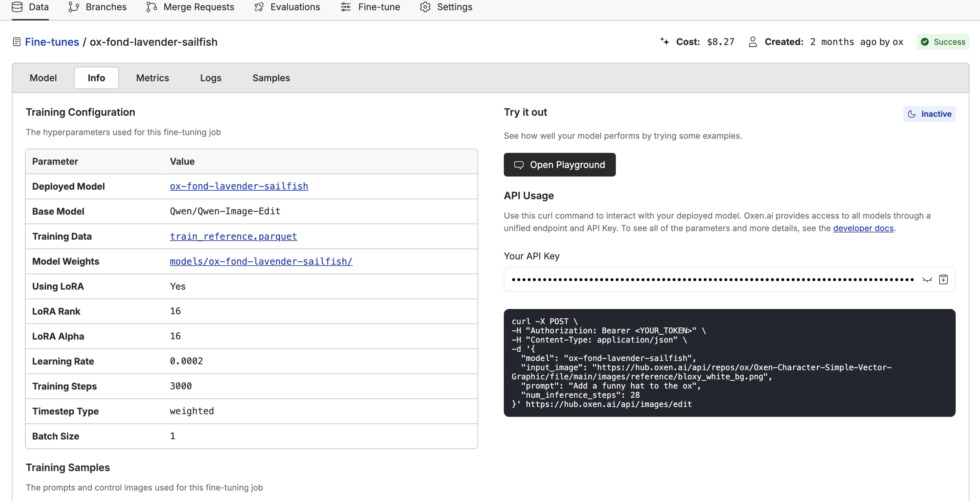Switch to the Metrics tab
The width and height of the screenshot is (980, 501).
click(152, 78)
